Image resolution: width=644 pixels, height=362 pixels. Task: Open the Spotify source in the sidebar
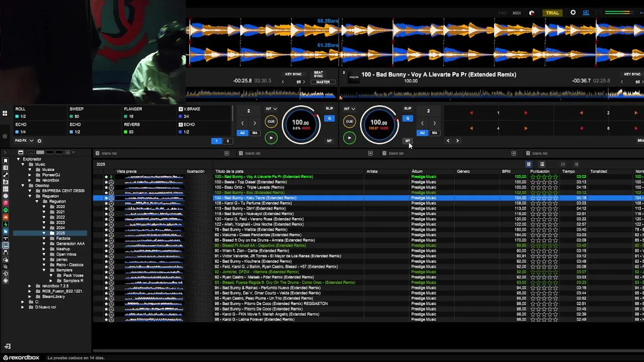coord(6,210)
